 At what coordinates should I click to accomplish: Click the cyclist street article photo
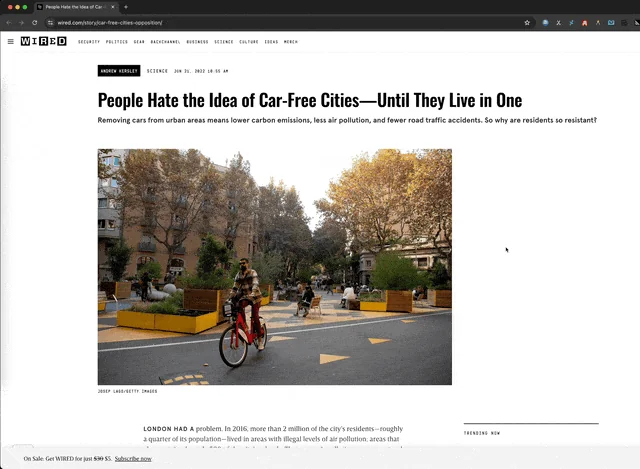pos(275,267)
